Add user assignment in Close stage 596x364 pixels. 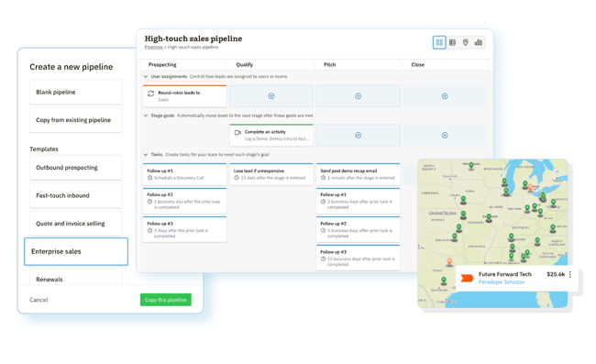445,96
